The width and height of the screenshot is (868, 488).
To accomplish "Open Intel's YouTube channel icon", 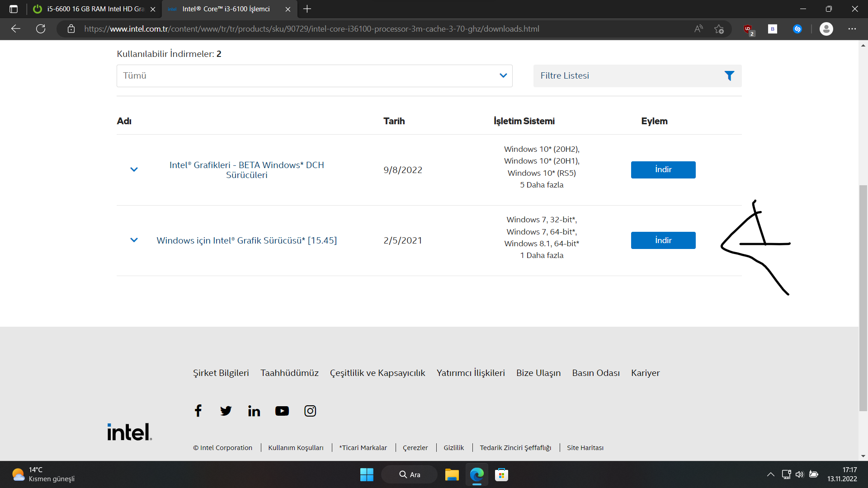I will tap(282, 411).
